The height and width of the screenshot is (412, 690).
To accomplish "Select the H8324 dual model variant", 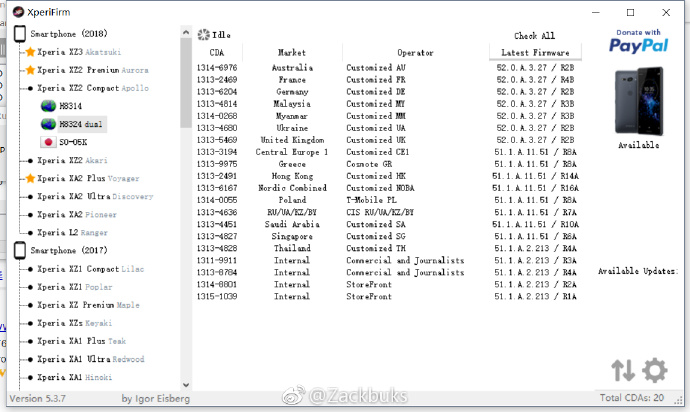I will 81,124.
